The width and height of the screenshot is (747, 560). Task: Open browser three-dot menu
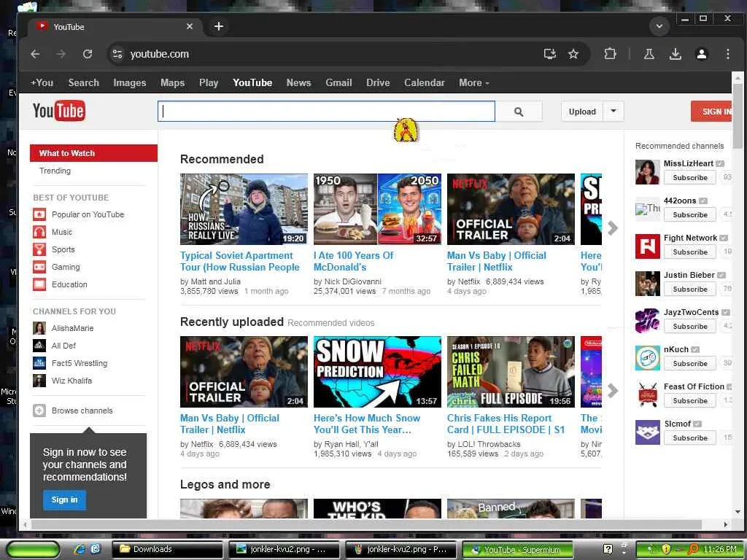click(x=727, y=54)
